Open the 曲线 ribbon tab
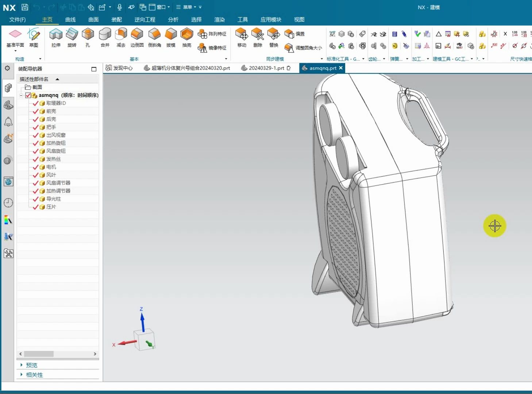 pos(70,20)
